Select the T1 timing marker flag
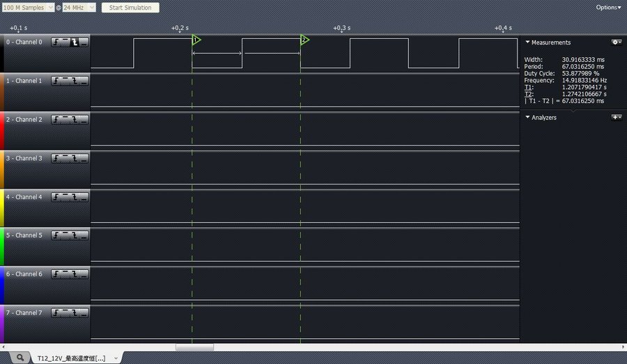627x364 pixels. [196, 40]
